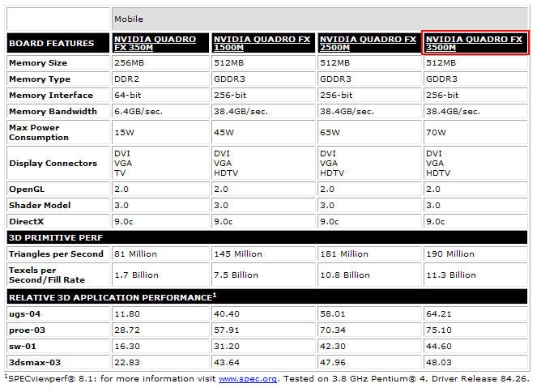Image resolution: width=541 pixels, height=392 pixels.
Task: Click the 45W power consumption value
Action: click(224, 133)
